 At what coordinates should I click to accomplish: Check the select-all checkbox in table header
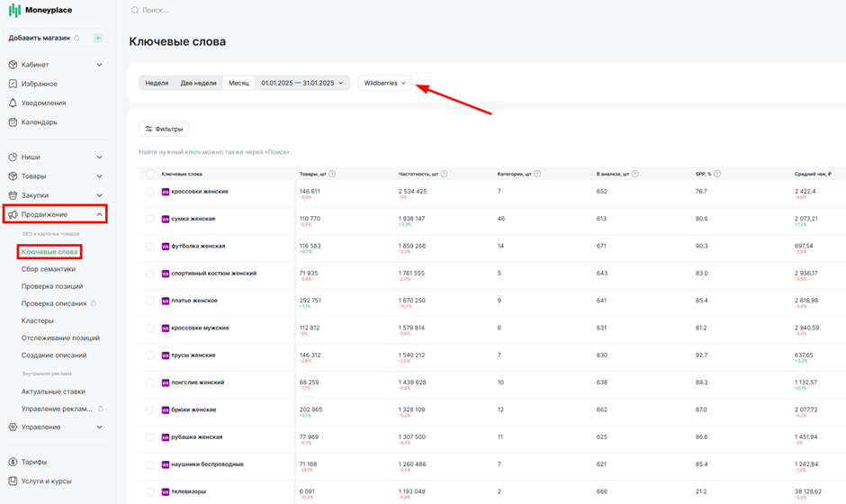point(150,174)
